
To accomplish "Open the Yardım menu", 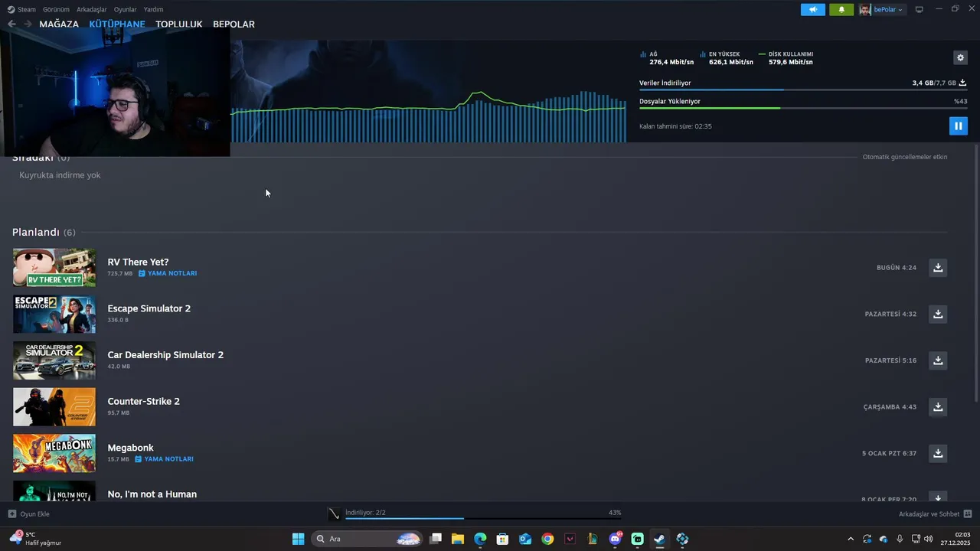I will pyautogui.click(x=153, y=9).
